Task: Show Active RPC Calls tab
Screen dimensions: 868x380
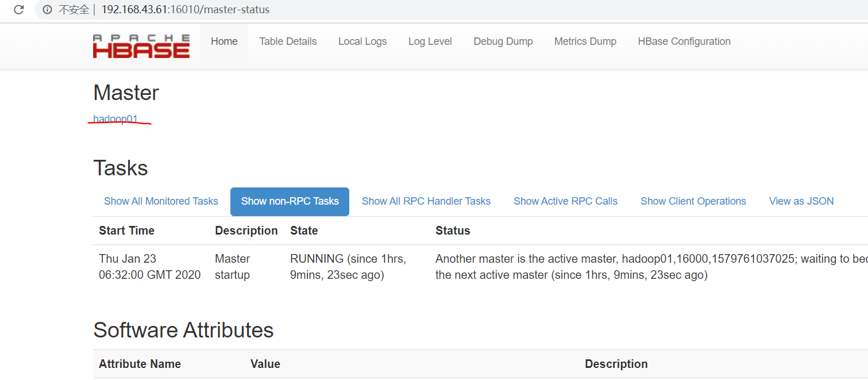Action: pyautogui.click(x=566, y=201)
